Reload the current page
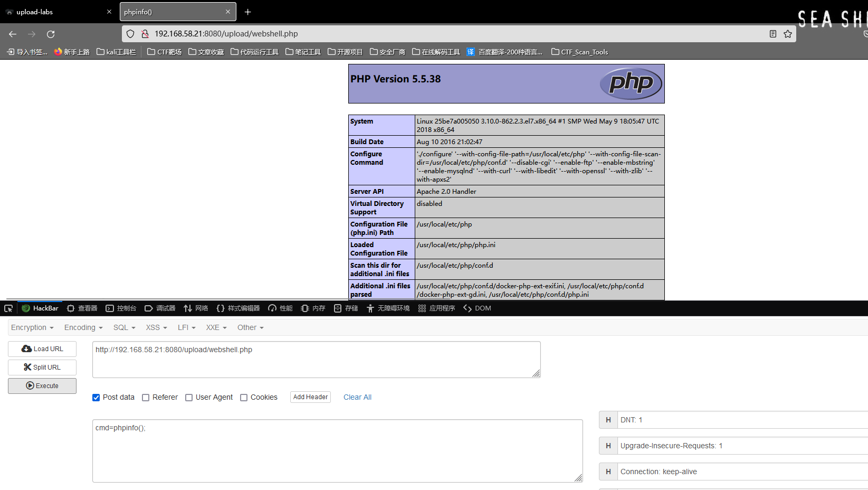 [x=51, y=34]
